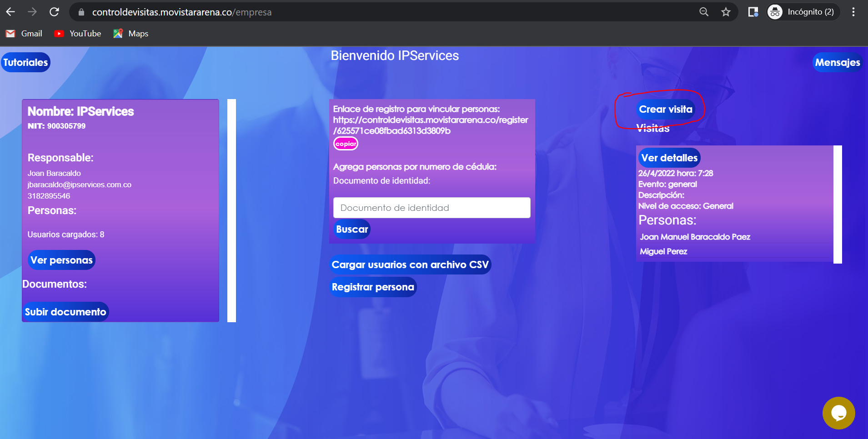Viewport: 868px width, 439px height.
Task: Click the NIT: 900305799 text
Action: coord(56,126)
